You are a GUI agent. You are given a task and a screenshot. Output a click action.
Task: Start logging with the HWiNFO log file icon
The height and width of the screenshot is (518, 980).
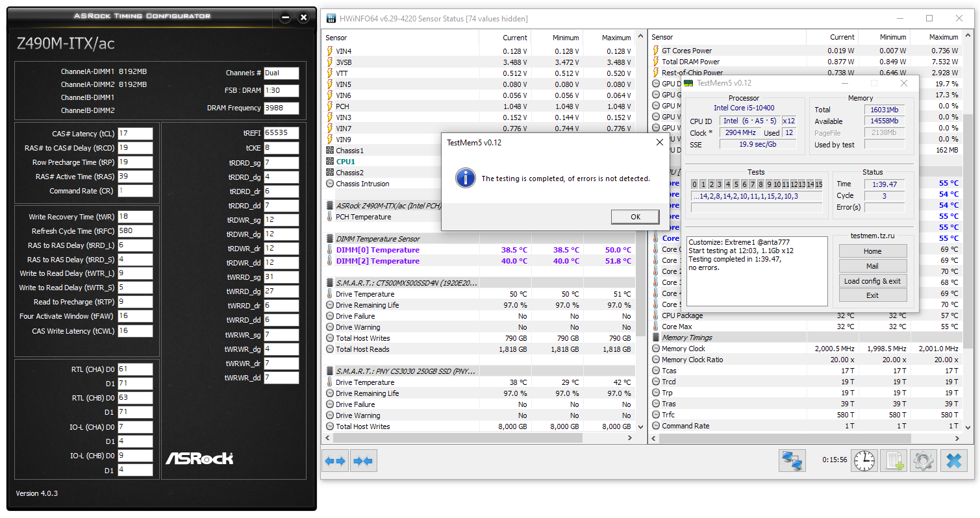point(894,460)
